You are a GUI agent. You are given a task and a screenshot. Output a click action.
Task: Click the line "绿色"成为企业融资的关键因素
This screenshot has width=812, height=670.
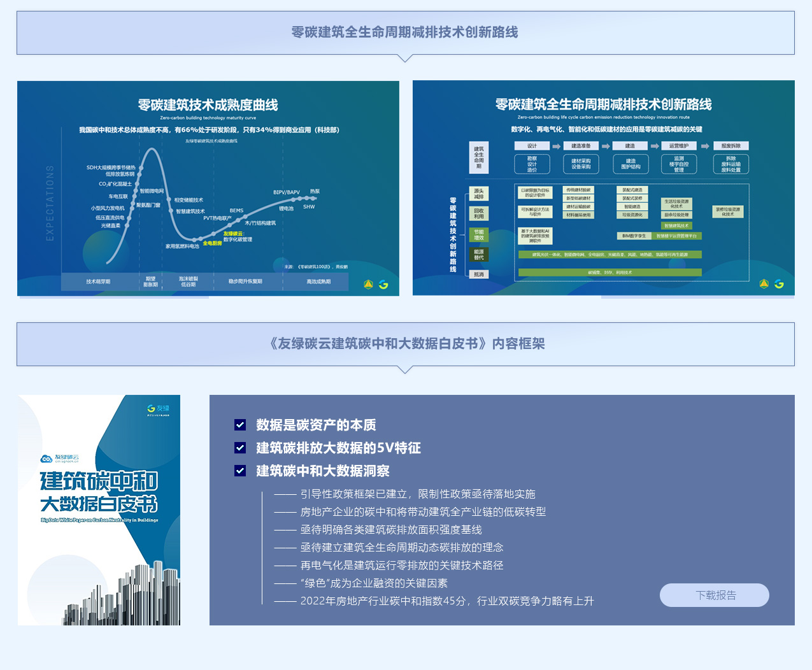(x=374, y=583)
